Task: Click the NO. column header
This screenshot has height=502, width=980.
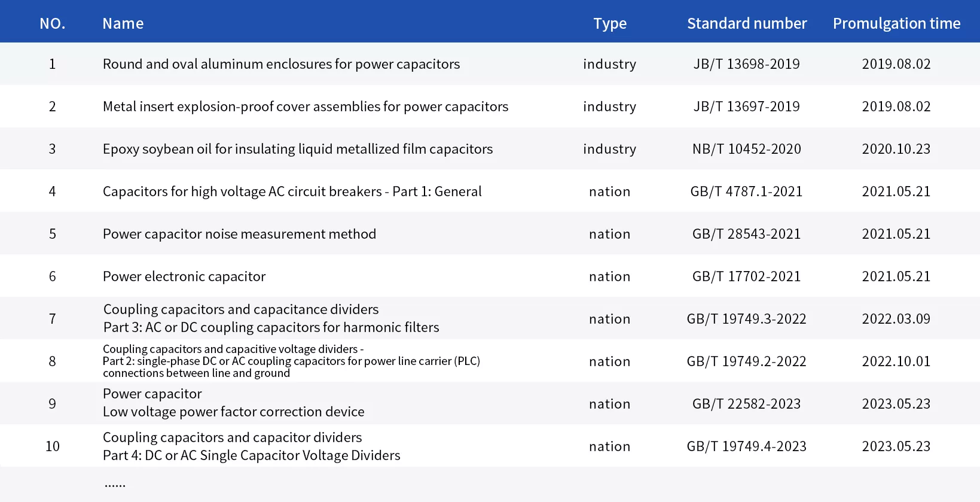Action: coord(53,23)
